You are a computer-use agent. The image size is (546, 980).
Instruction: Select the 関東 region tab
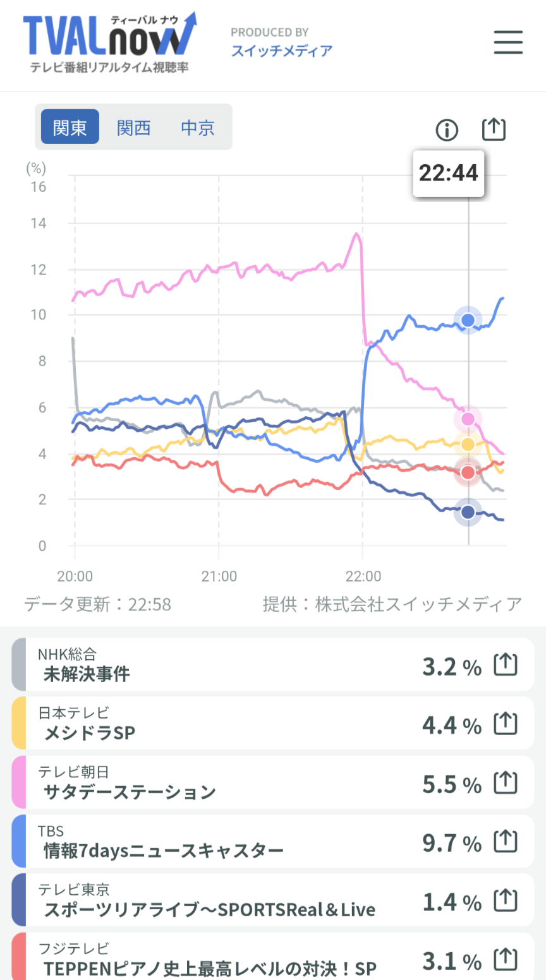70,128
